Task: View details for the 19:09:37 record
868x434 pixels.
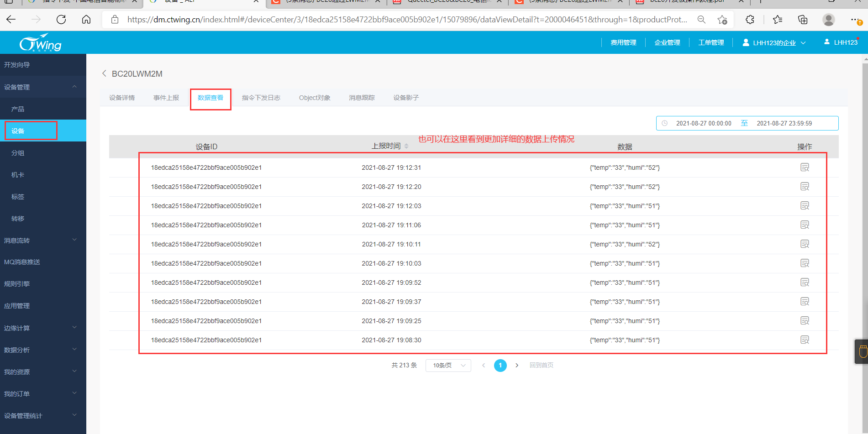Action: [x=805, y=302]
